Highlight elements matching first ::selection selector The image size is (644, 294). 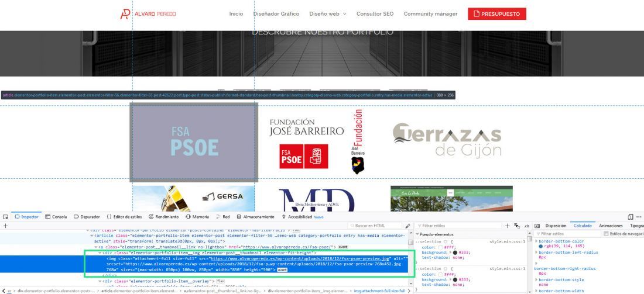coord(445,241)
